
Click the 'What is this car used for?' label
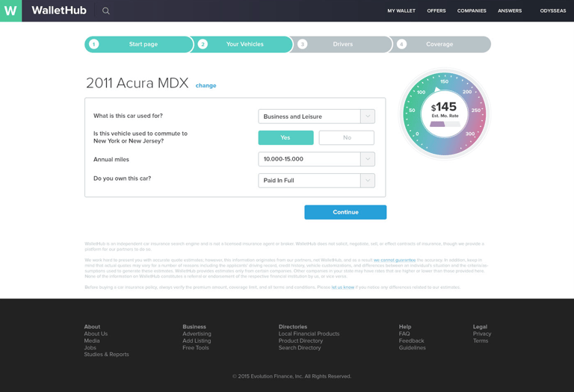point(128,116)
